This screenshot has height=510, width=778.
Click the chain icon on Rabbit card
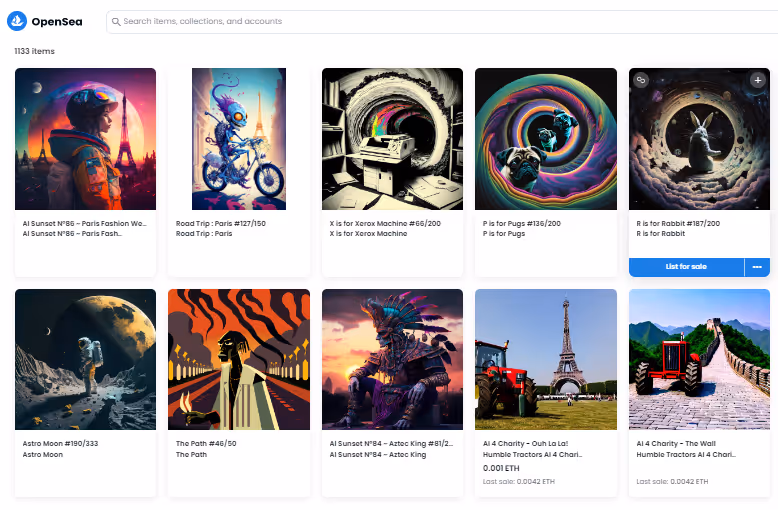pos(641,80)
